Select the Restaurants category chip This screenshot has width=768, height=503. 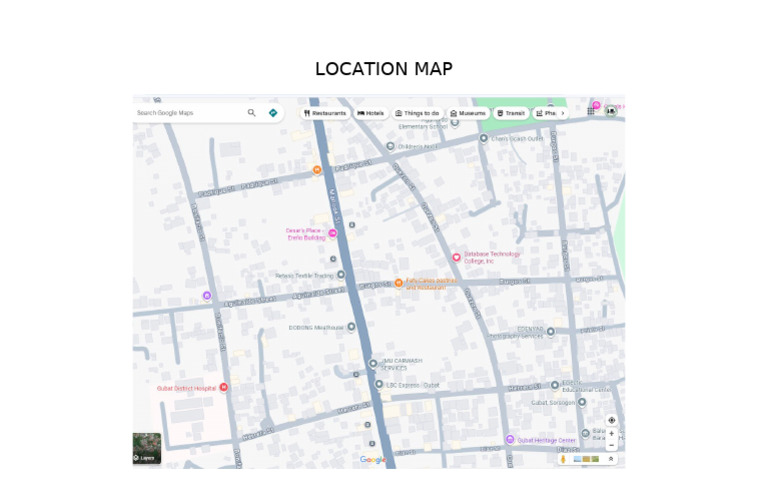(x=325, y=113)
